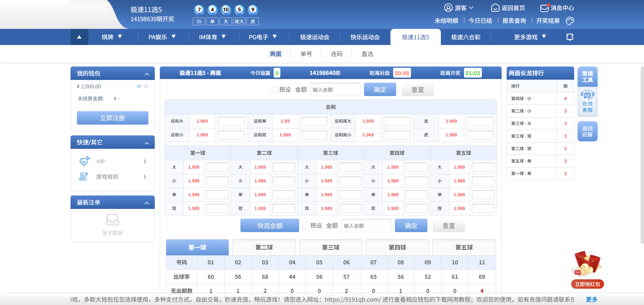Select the VIP icon in 快捷/其它 panel
644x305 pixels.
(84, 161)
